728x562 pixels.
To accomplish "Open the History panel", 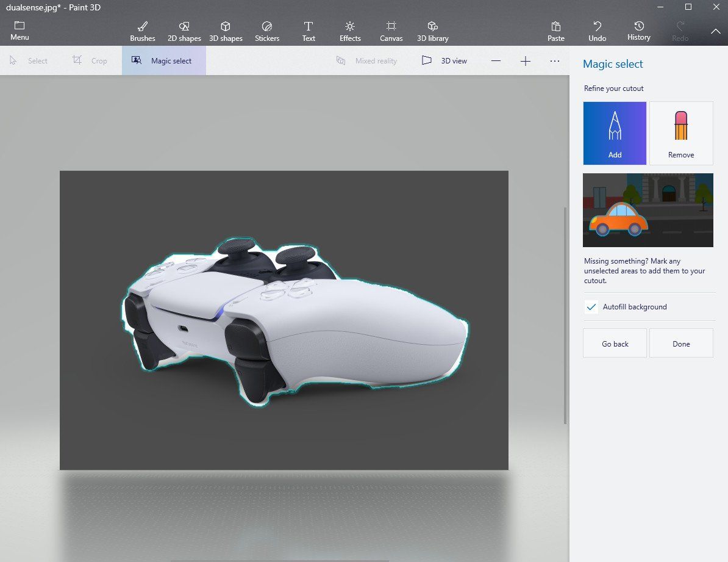I will 639,31.
